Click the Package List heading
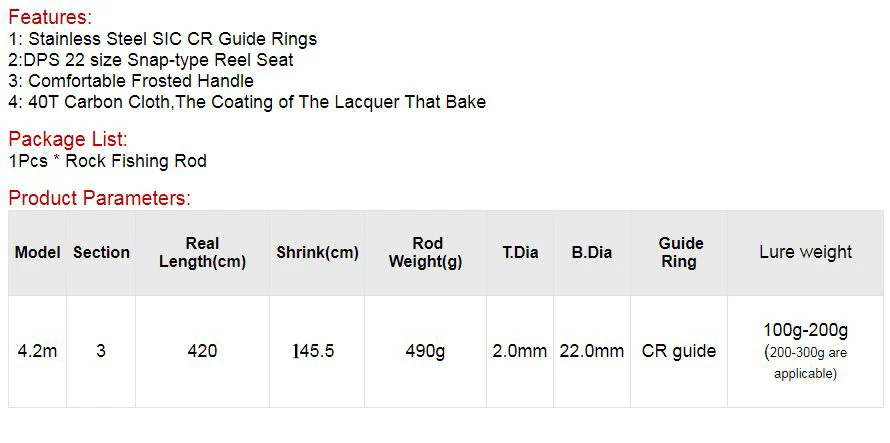 coord(68,139)
